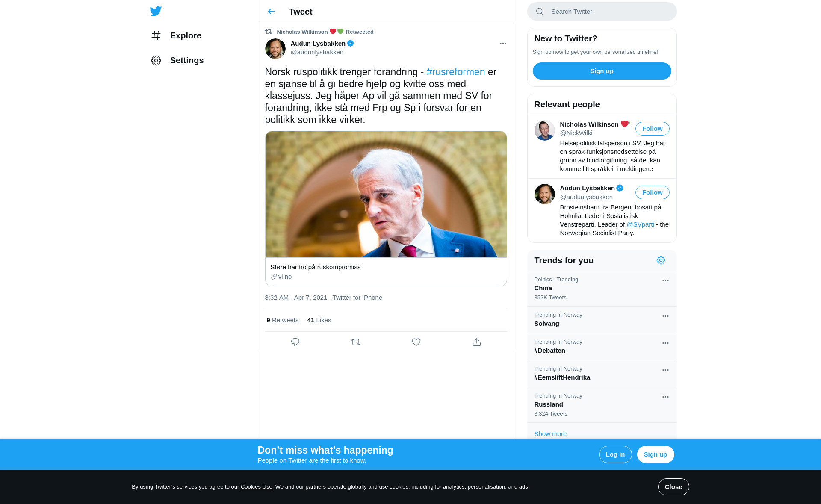821x504 pixels.
Task: Open the @SVparti mention link
Action: [641, 224]
